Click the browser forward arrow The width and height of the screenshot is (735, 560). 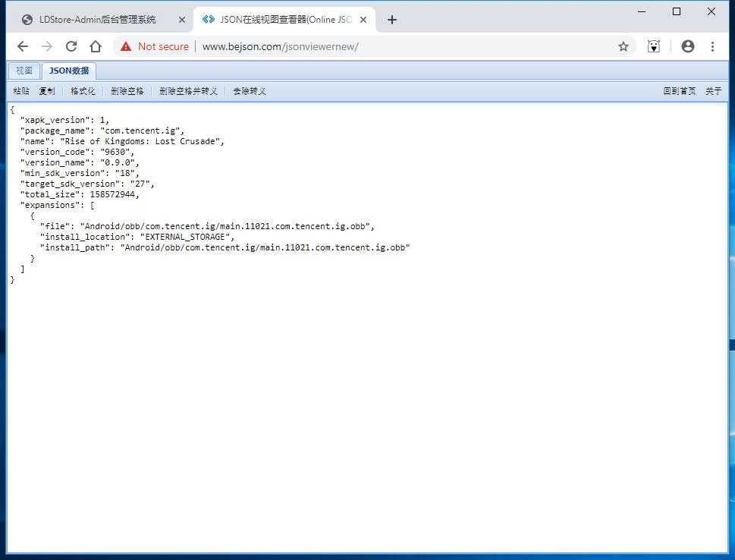[47, 46]
